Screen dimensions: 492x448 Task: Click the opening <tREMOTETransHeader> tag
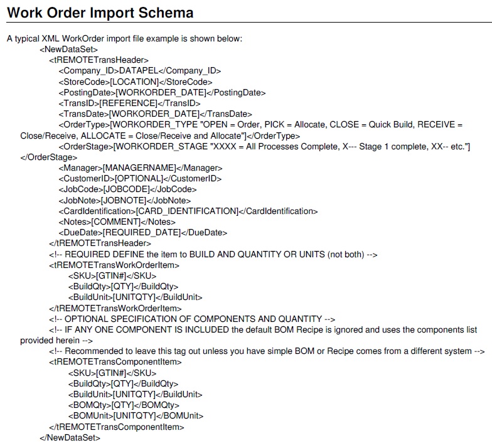(99, 60)
